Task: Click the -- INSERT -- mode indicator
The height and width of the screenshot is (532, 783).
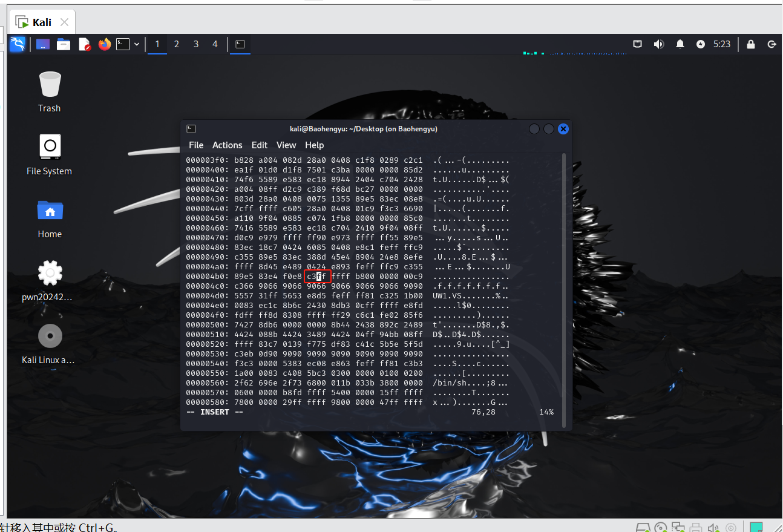Action: pyautogui.click(x=215, y=412)
